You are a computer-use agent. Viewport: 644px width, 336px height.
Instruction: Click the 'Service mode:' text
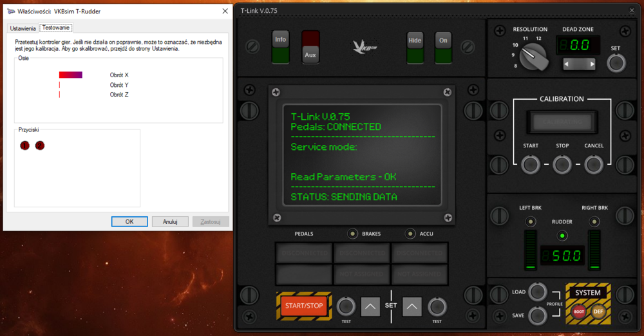point(324,147)
